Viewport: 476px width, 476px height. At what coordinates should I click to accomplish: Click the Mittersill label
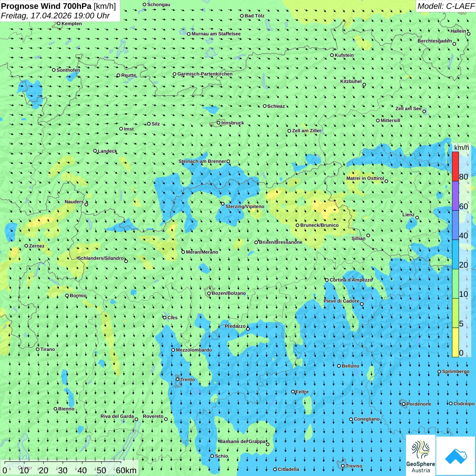pos(390,120)
